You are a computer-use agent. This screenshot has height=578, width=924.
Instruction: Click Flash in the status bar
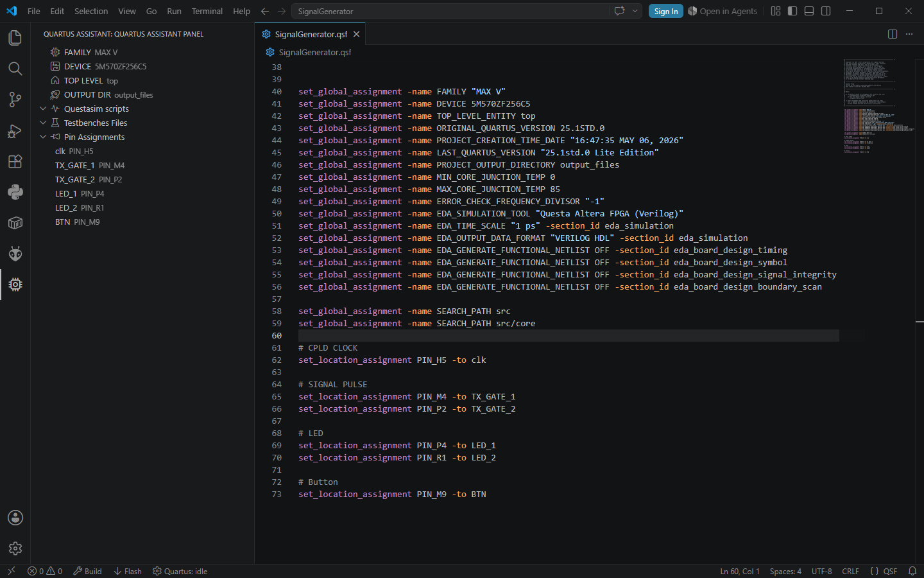pos(128,571)
